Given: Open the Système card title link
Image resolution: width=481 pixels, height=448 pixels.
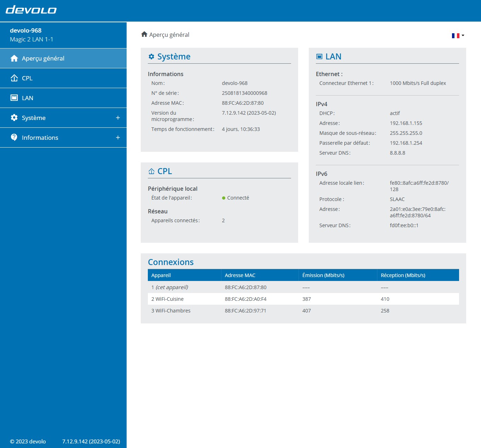Looking at the screenshot, I should click(174, 57).
